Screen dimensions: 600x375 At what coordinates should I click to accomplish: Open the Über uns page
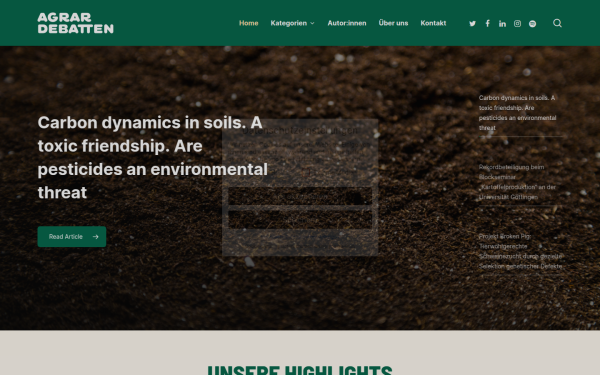(393, 23)
